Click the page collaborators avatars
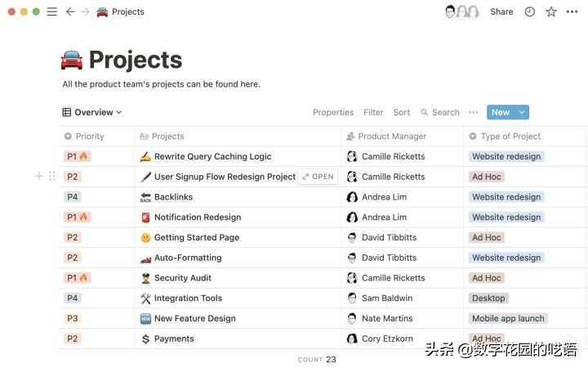 [461, 11]
